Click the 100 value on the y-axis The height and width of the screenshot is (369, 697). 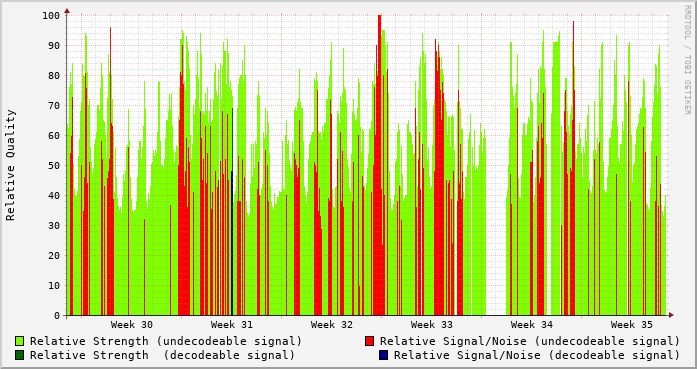(x=51, y=16)
